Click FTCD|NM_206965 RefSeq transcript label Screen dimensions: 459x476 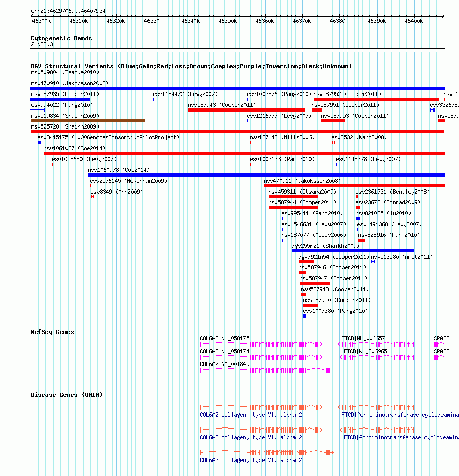click(365, 351)
